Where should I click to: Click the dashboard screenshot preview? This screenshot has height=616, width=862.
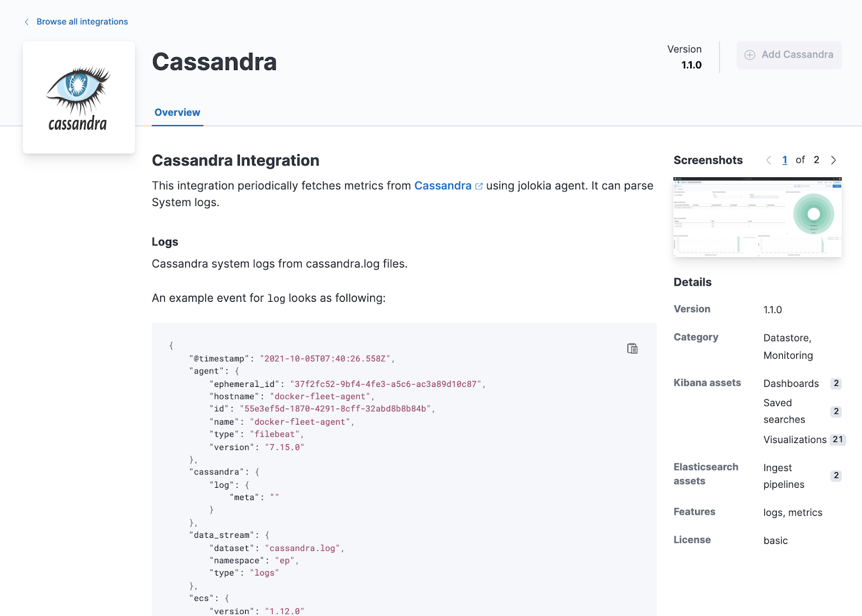(757, 217)
